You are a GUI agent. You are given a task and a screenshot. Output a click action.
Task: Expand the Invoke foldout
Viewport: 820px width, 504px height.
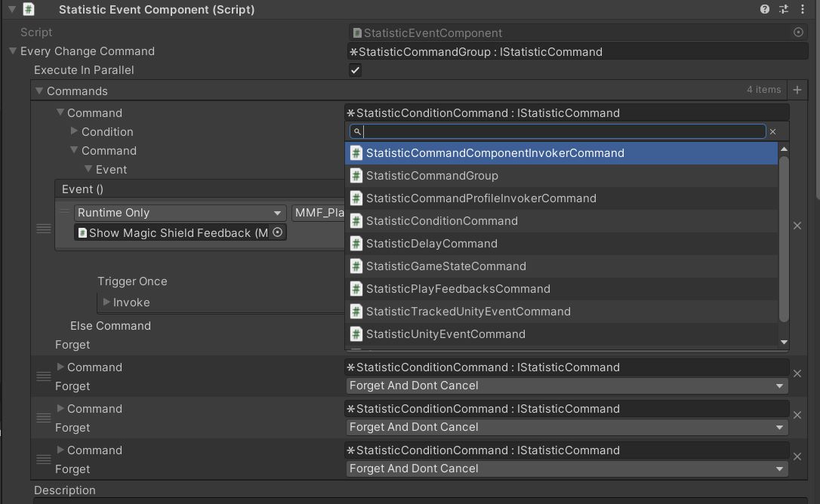click(x=106, y=303)
